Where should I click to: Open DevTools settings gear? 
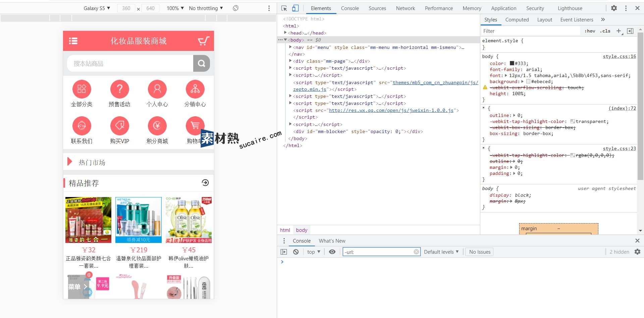614,8
